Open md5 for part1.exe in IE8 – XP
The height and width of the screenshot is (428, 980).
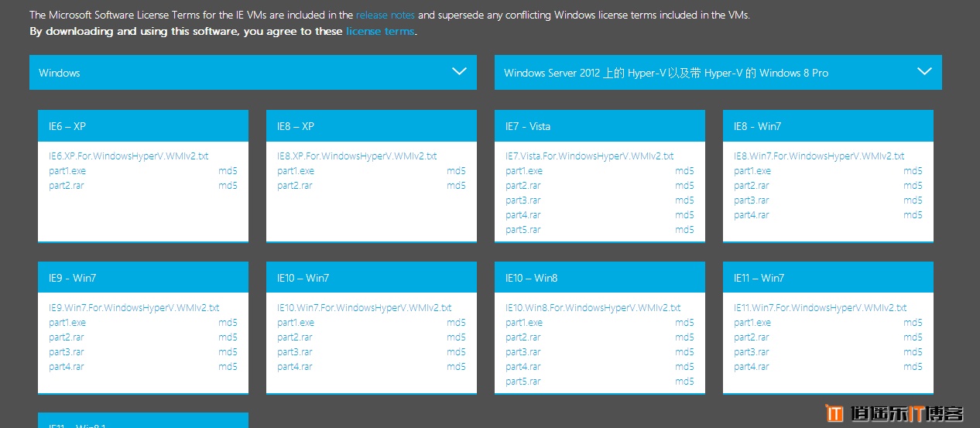pos(457,171)
